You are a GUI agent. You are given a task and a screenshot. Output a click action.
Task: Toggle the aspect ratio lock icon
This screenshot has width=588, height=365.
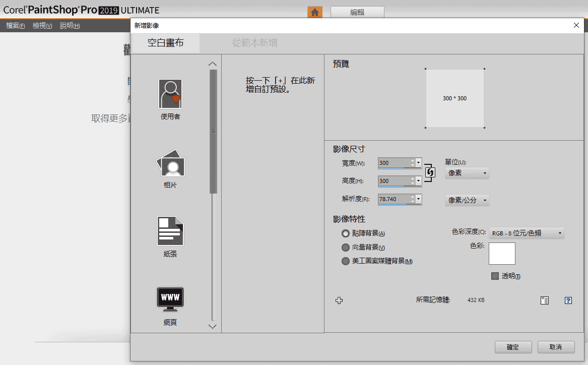tap(430, 172)
